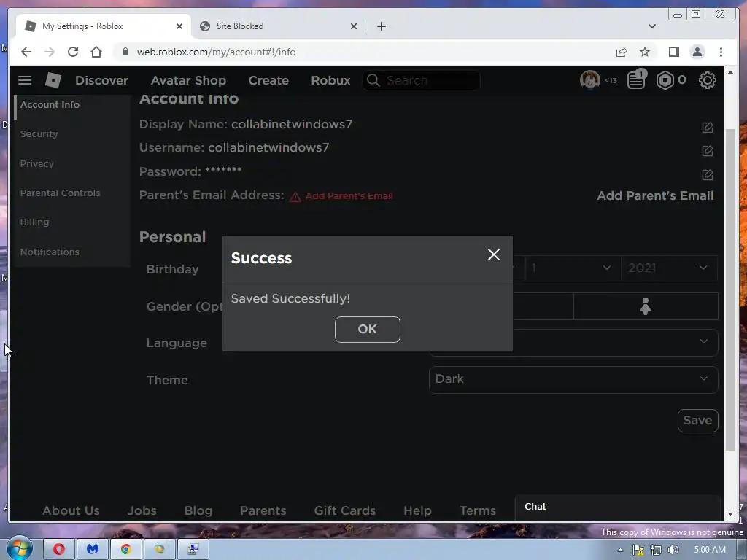The image size is (747, 560).
Task: Open the Theme dropdown showing Dark
Action: coord(573,379)
